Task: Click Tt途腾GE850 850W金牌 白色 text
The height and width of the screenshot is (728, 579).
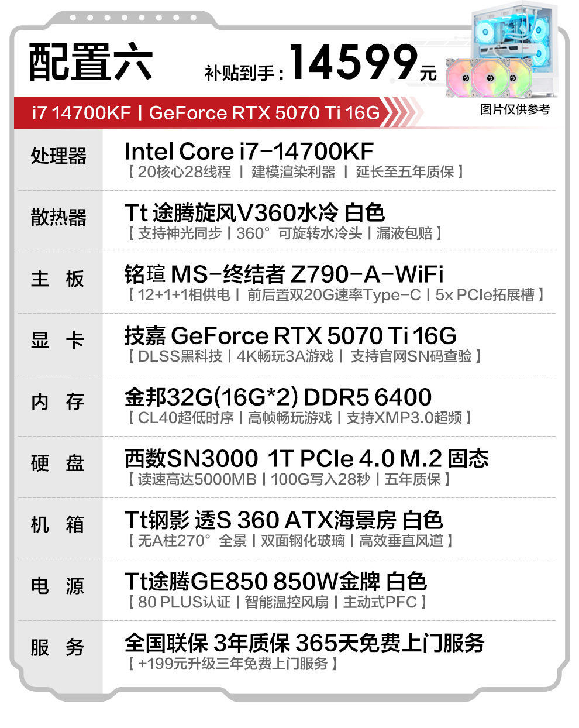Action: coord(275,582)
